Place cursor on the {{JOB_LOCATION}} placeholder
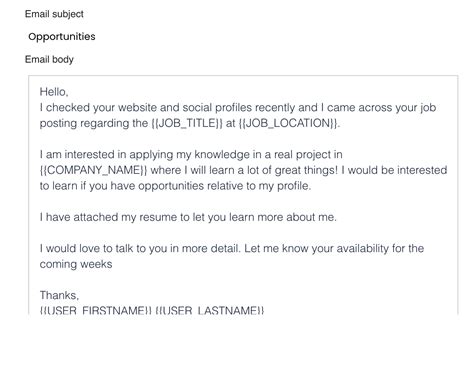 pyautogui.click(x=288, y=123)
